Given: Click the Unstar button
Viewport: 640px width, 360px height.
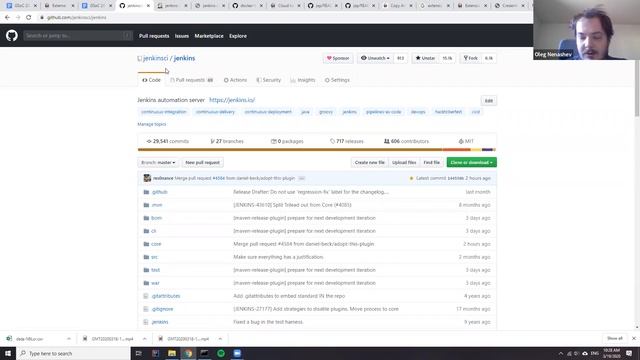Looking at the screenshot, I should (x=425, y=58).
